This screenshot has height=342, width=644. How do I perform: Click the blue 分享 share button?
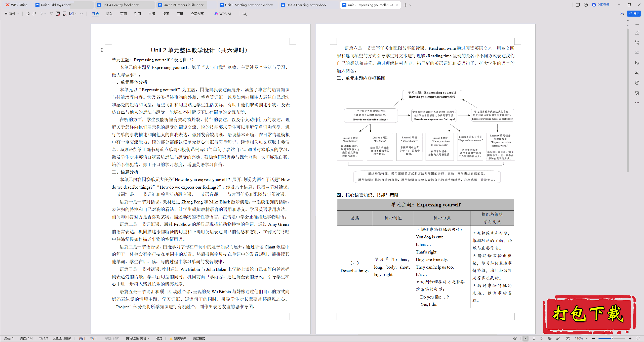coord(634,14)
